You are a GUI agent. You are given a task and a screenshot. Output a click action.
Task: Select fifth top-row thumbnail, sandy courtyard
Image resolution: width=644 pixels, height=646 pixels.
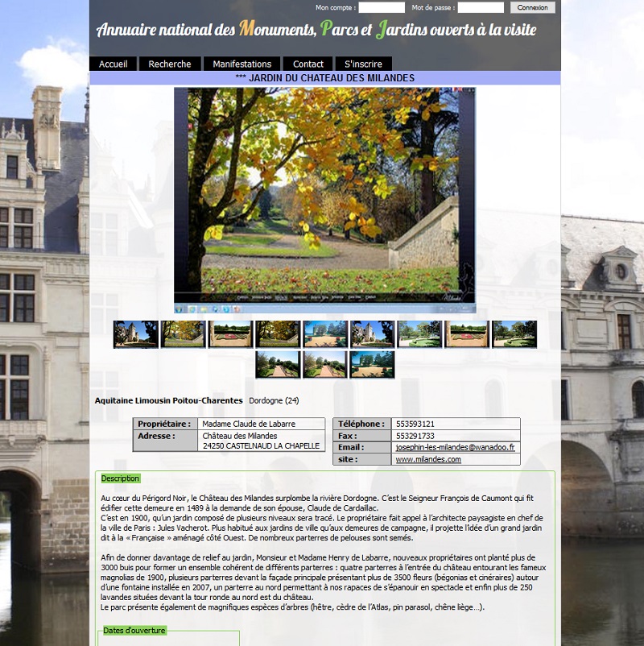coord(325,334)
